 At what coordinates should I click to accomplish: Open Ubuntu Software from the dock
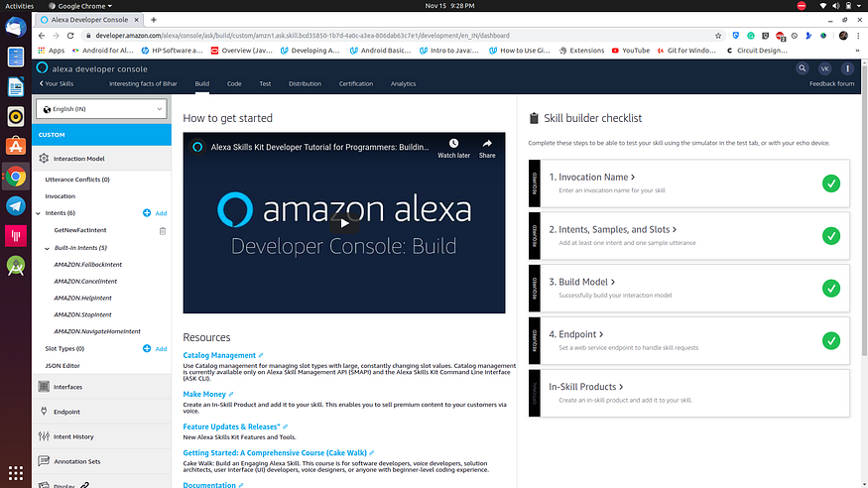(16, 146)
